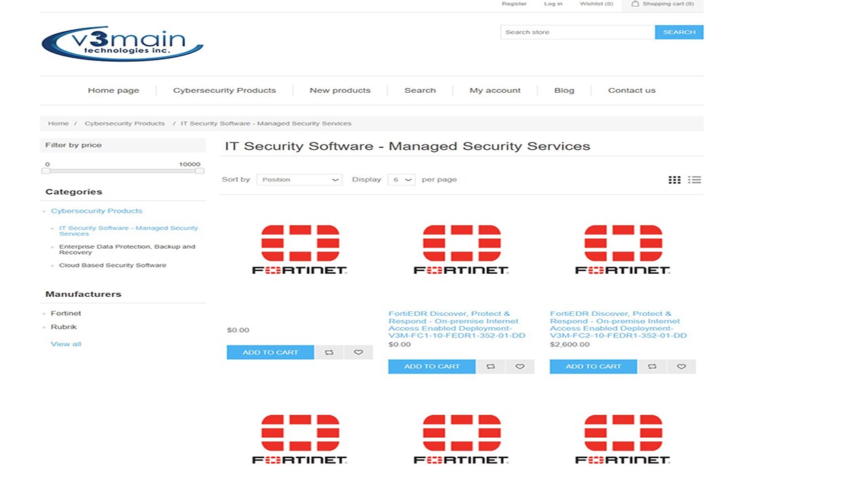This screenshot has width=868, height=488.
Task: Go to Contact us page
Action: coord(631,90)
